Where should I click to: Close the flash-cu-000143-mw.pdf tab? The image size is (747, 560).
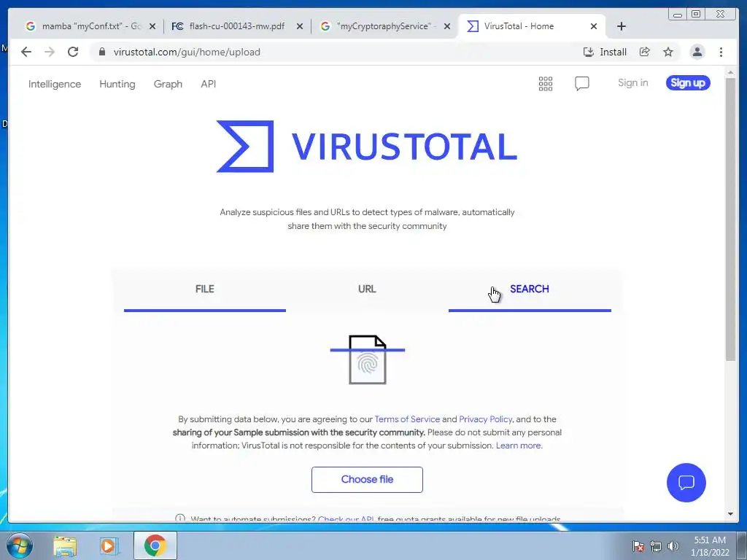click(300, 27)
